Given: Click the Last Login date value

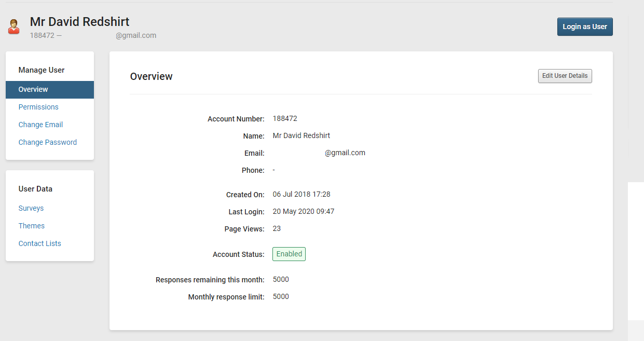Looking at the screenshot, I should 303,211.
